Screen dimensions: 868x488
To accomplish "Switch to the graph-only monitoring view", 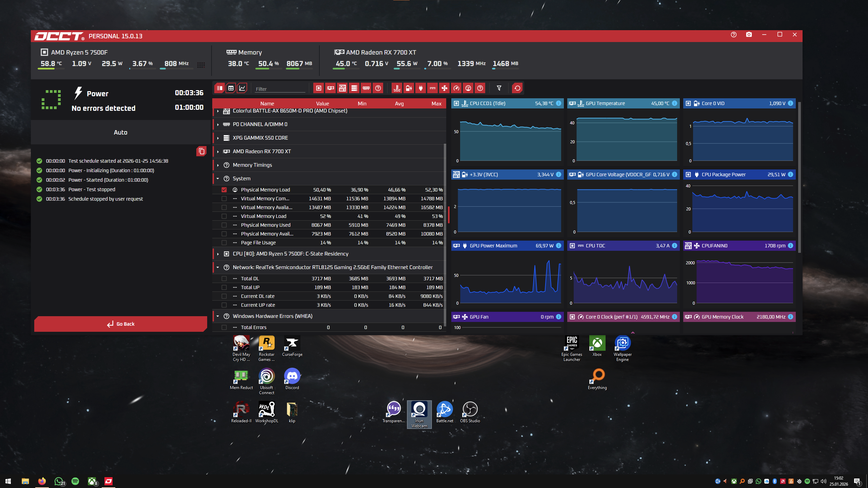I will pos(242,88).
